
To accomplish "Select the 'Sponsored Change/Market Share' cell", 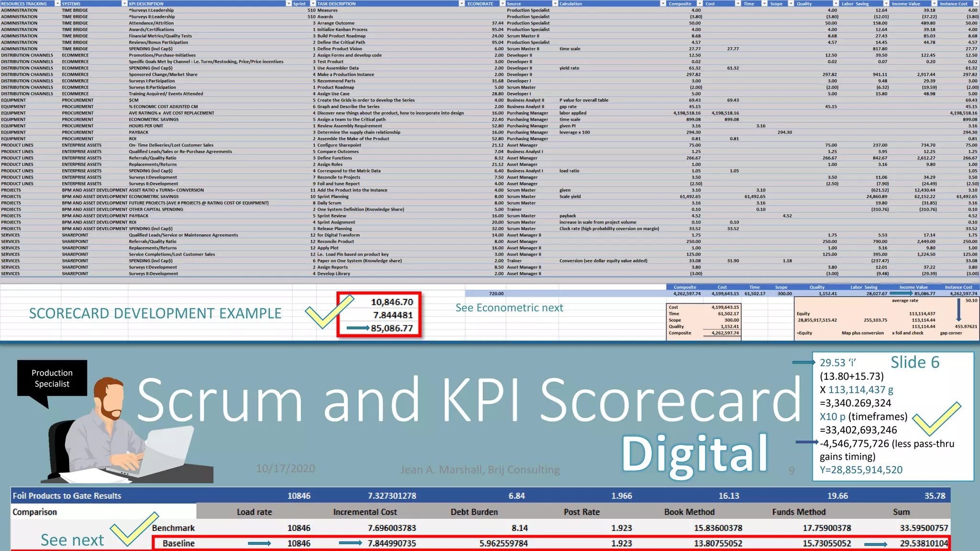I will (163, 75).
